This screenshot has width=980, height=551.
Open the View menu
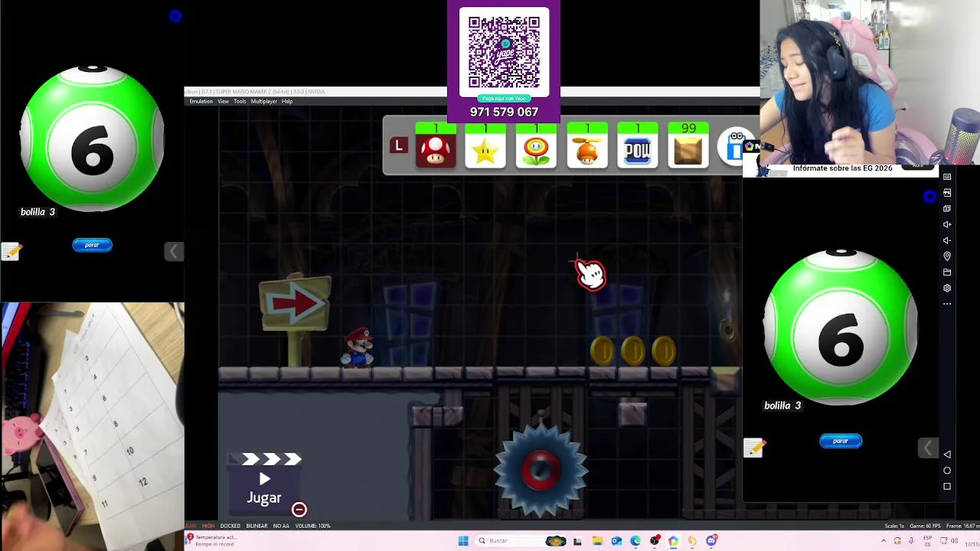223,101
